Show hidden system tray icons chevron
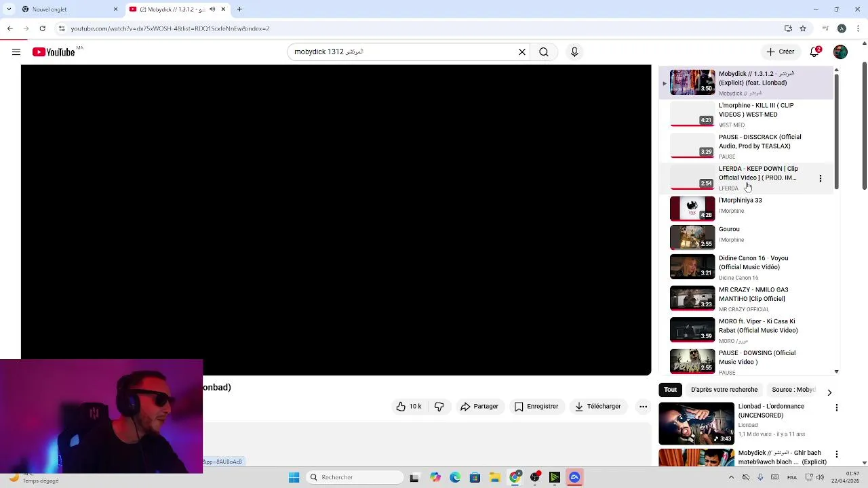The width and height of the screenshot is (868, 488). [x=731, y=478]
